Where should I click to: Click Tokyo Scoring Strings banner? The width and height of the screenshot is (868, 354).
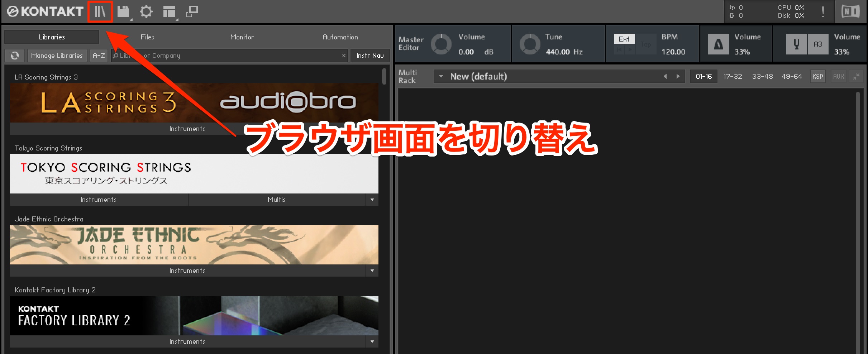click(194, 174)
